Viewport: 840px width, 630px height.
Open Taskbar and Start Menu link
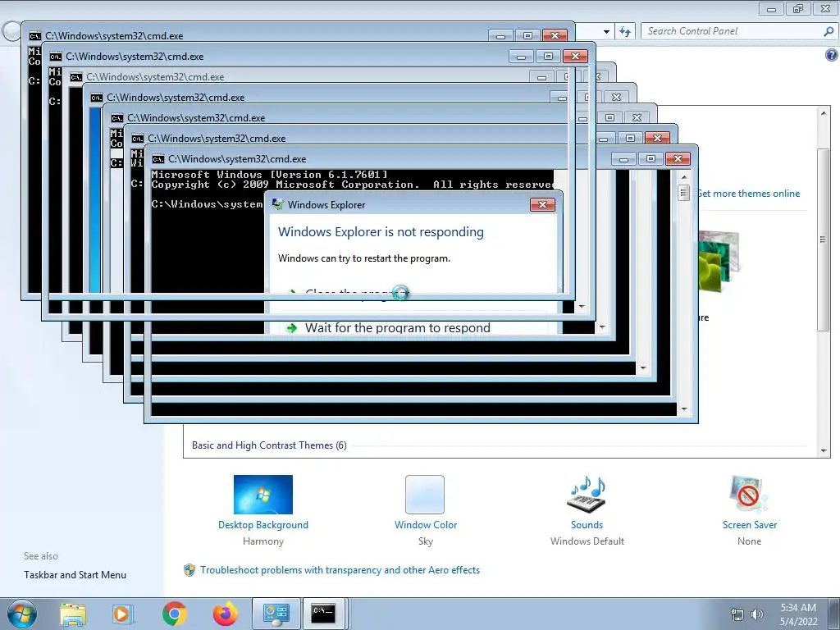click(75, 575)
